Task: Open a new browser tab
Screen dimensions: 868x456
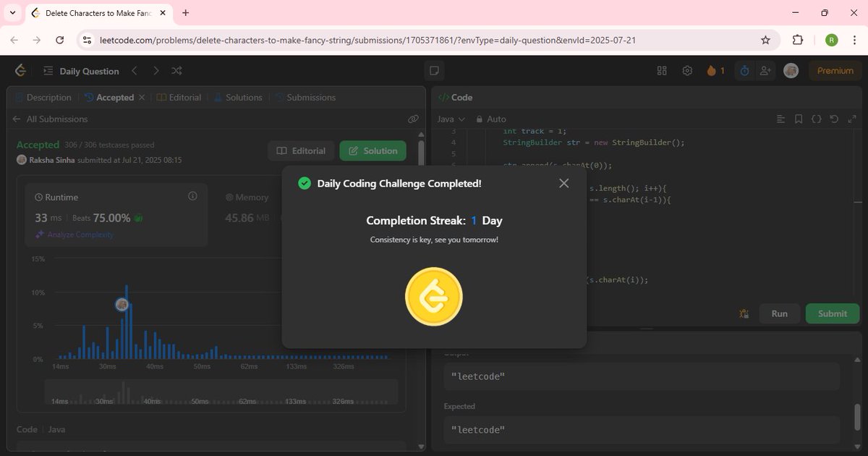Action: coord(186,13)
